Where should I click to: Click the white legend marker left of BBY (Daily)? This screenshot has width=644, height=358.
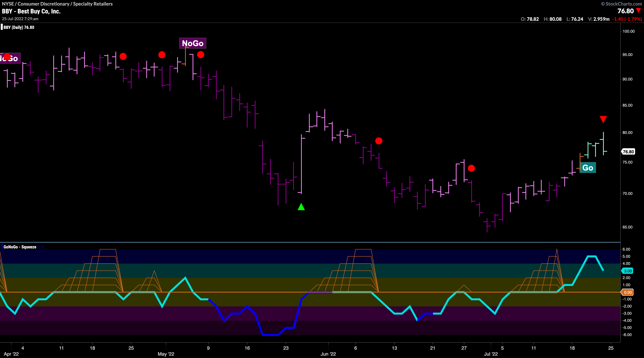2,27
